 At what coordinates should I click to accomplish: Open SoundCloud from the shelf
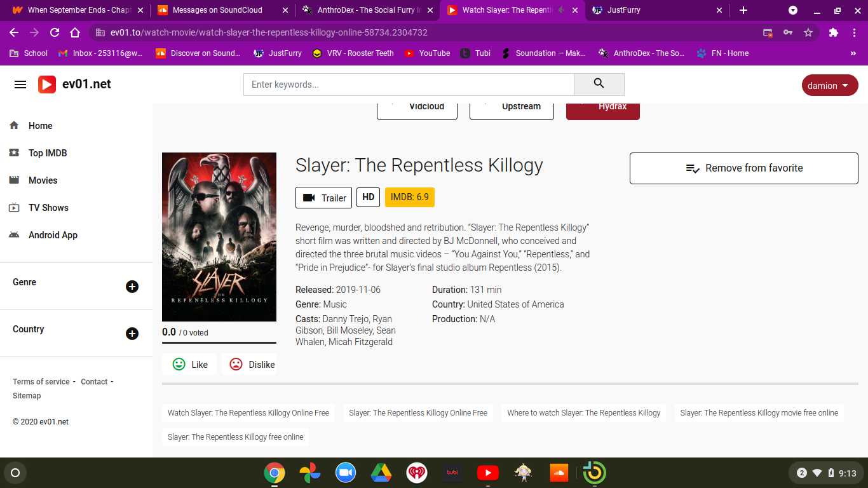point(559,473)
